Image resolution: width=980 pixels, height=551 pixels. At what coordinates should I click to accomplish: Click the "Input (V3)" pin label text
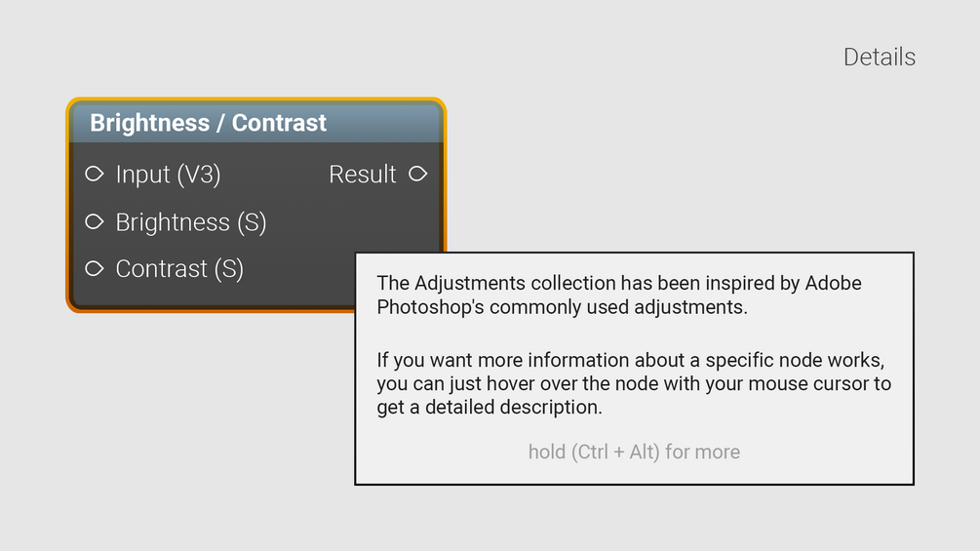click(x=168, y=175)
